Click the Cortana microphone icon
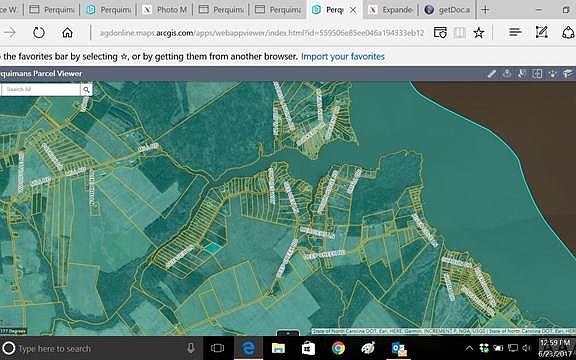Screen dimensions: 576x360 point(191,348)
